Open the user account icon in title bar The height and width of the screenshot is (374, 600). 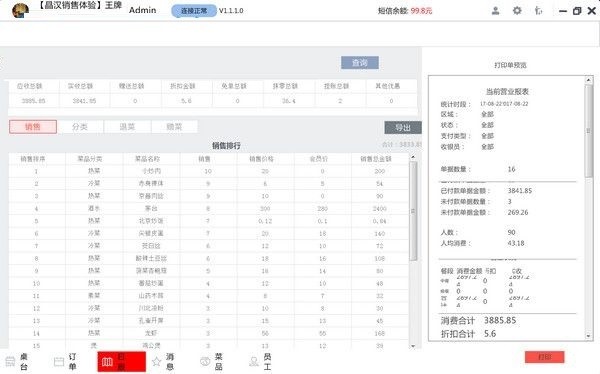pos(495,11)
